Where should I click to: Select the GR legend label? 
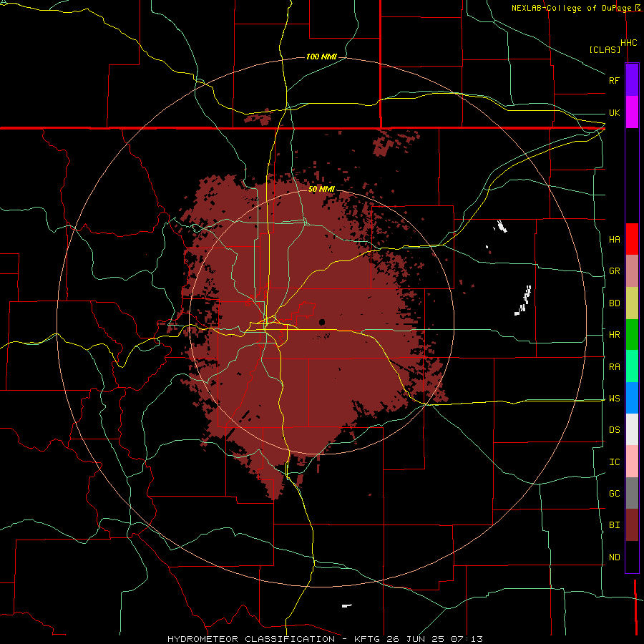click(x=614, y=271)
